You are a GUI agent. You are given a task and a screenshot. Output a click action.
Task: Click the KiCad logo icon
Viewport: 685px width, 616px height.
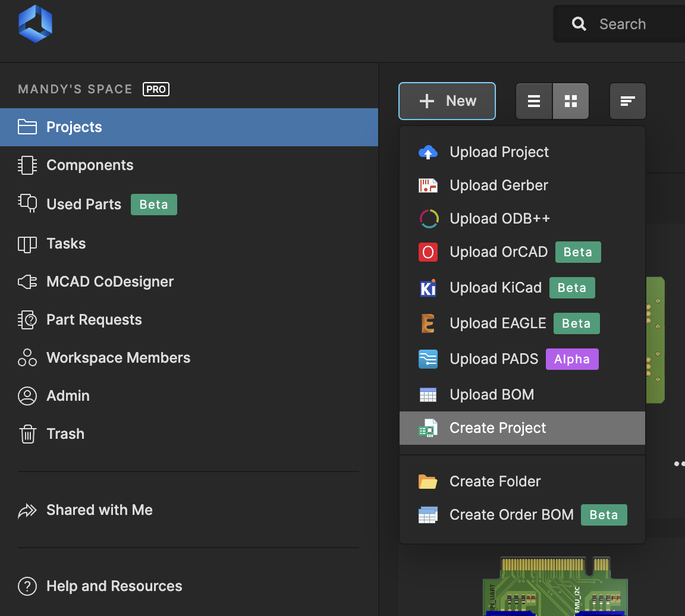coord(428,288)
